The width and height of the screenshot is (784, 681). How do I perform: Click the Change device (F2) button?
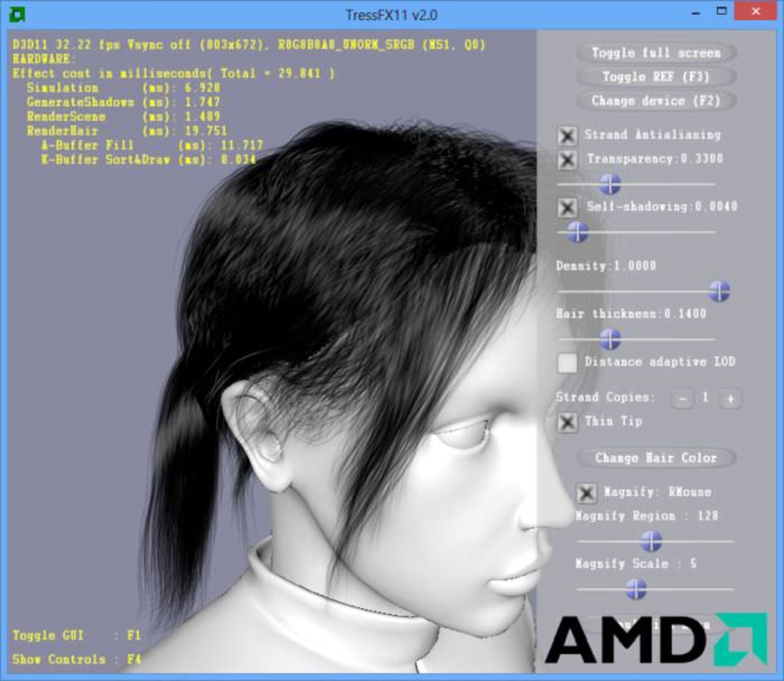pyautogui.click(x=656, y=101)
